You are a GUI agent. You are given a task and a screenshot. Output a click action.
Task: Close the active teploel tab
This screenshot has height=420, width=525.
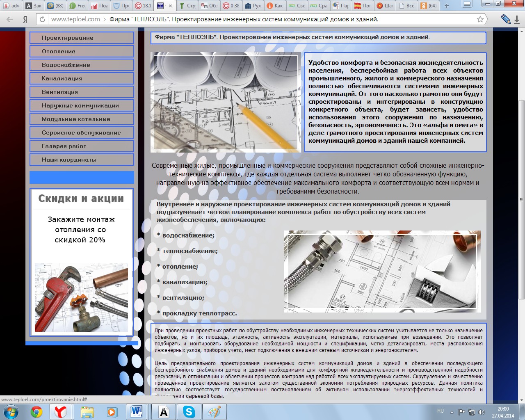[x=171, y=6]
